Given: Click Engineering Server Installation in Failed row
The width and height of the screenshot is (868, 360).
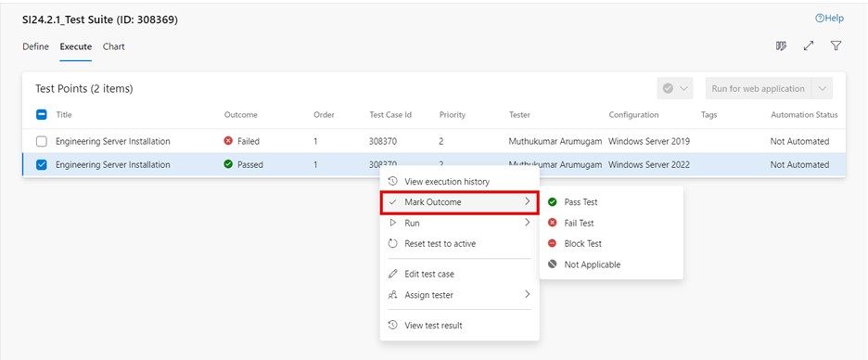Looking at the screenshot, I should point(113,141).
